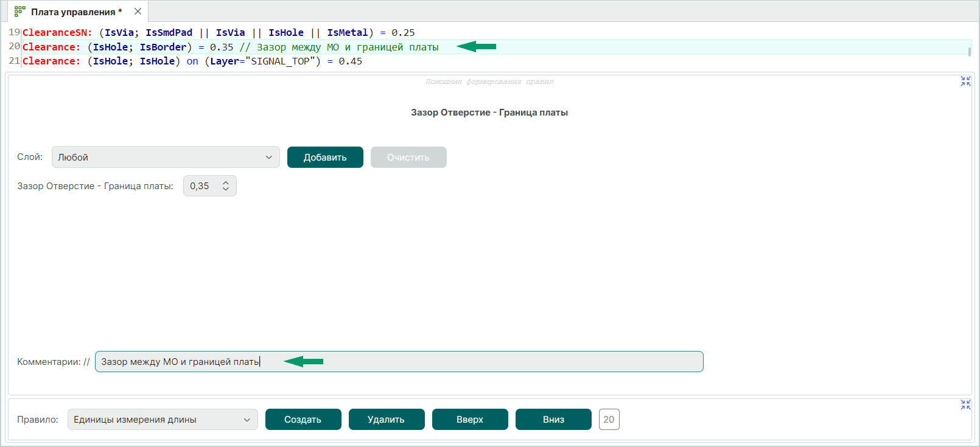Focus the rule line number box showing 20
Viewport: 980px width, 447px height.
point(609,420)
